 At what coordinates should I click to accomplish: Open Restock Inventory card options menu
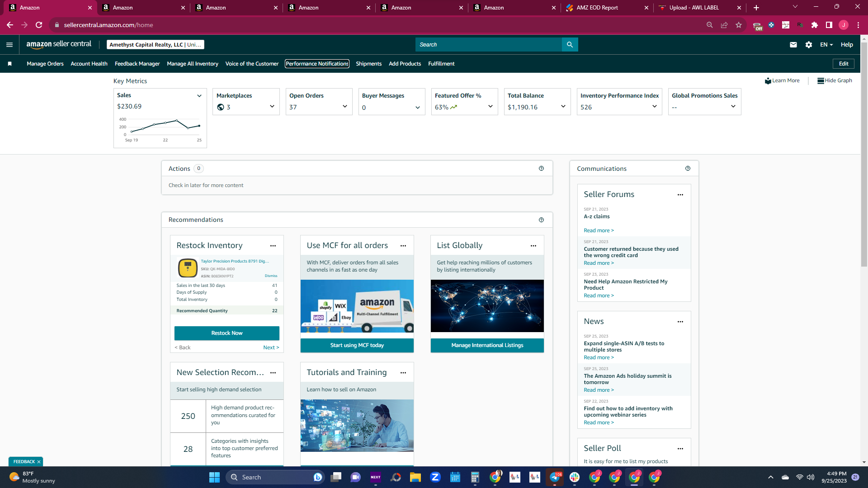pyautogui.click(x=273, y=246)
